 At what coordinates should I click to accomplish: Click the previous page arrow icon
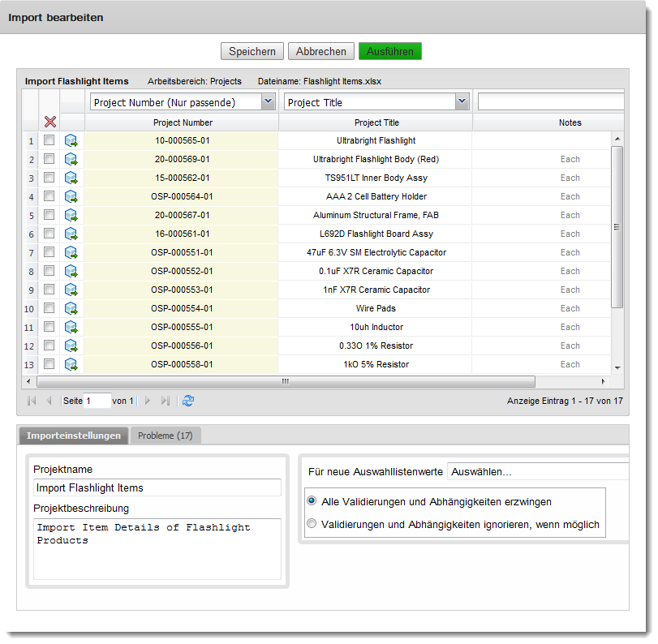click(49, 401)
